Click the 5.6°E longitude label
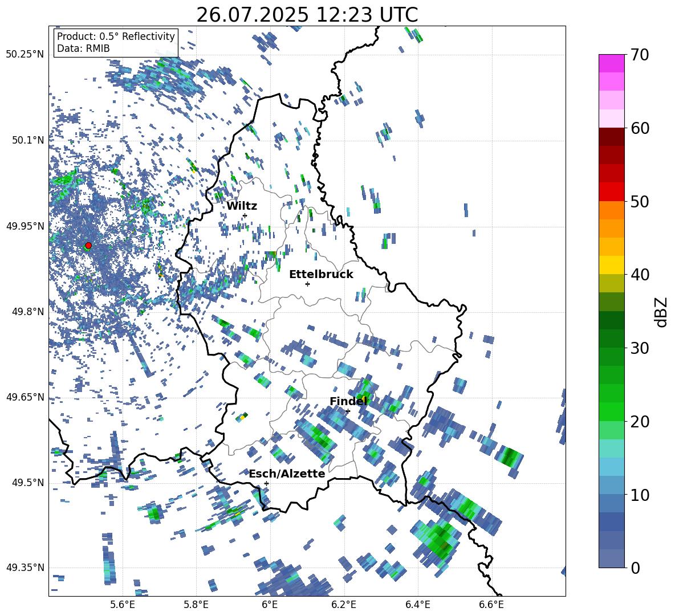The height and width of the screenshot is (616, 675). click(123, 605)
